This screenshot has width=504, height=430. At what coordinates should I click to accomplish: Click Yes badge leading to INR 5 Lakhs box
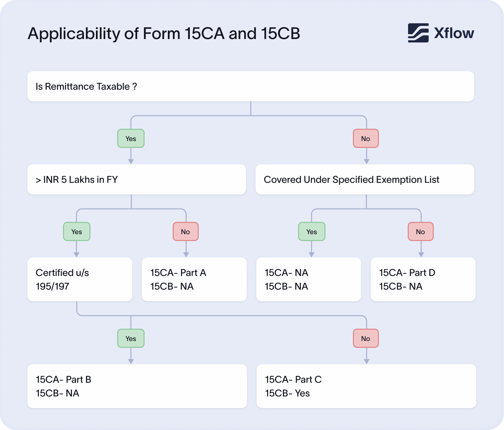[x=131, y=138]
